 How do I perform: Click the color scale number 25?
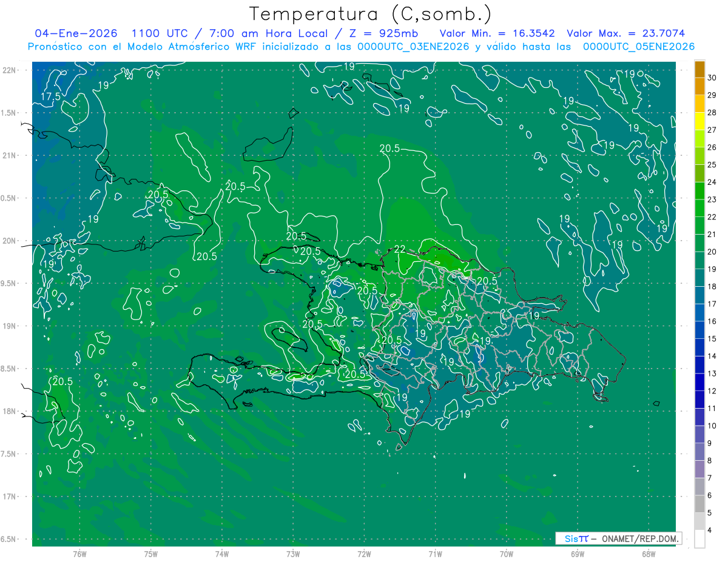pos(712,164)
